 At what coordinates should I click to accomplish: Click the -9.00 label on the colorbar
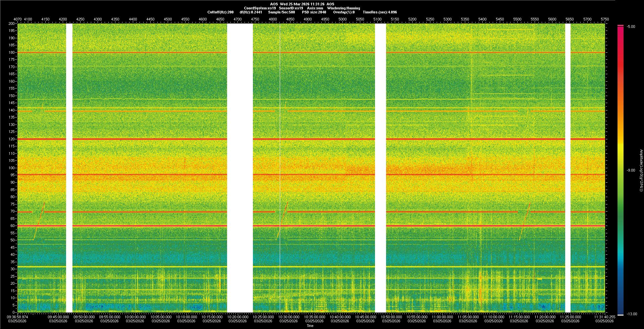(x=631, y=170)
